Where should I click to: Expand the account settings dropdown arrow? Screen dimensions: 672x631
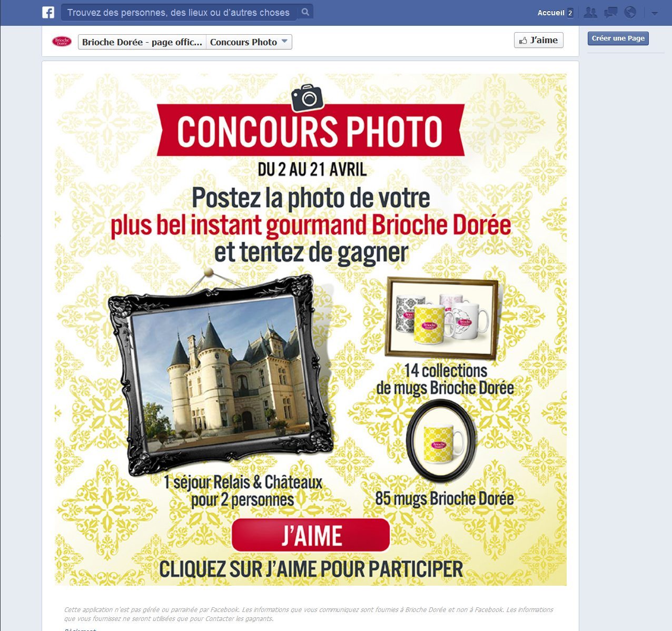point(655,13)
